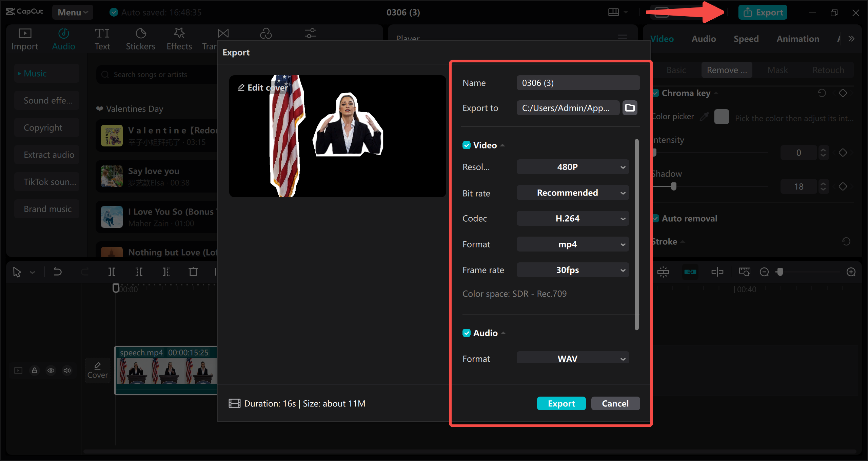Change the Frame rate from 30fps

click(573, 270)
